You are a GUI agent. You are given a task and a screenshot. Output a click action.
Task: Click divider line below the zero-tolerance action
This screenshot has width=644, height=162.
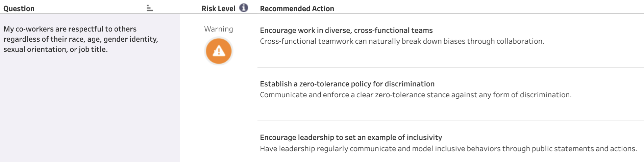tap(450, 121)
